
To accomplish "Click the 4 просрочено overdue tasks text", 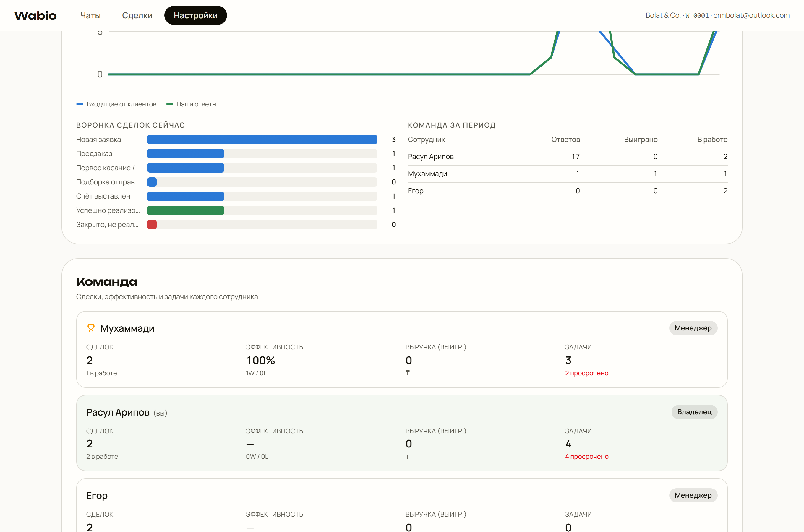I will pyautogui.click(x=586, y=457).
